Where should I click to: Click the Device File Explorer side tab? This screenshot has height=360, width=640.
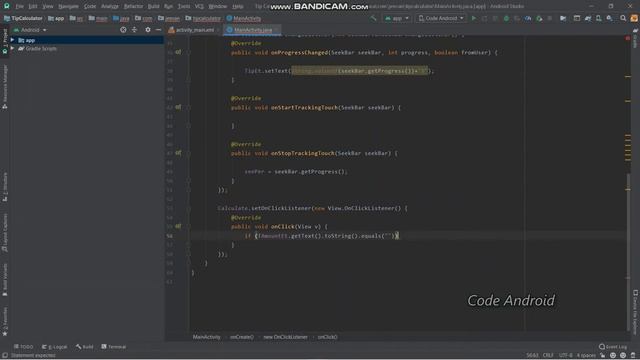636,312
